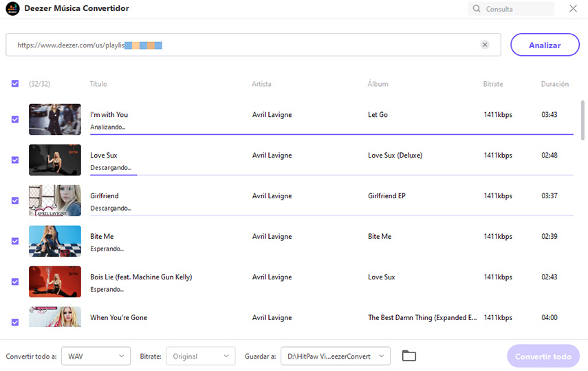Select the title Girlfriend

click(x=105, y=195)
